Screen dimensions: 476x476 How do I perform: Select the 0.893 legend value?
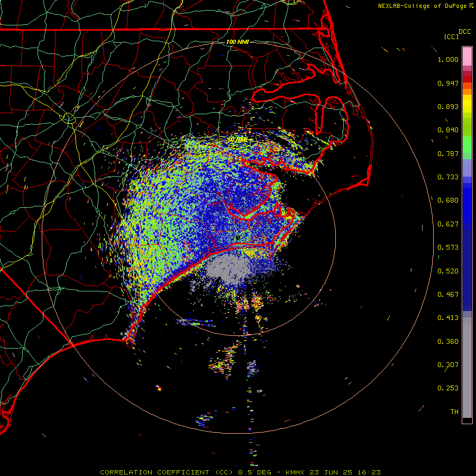(448, 106)
